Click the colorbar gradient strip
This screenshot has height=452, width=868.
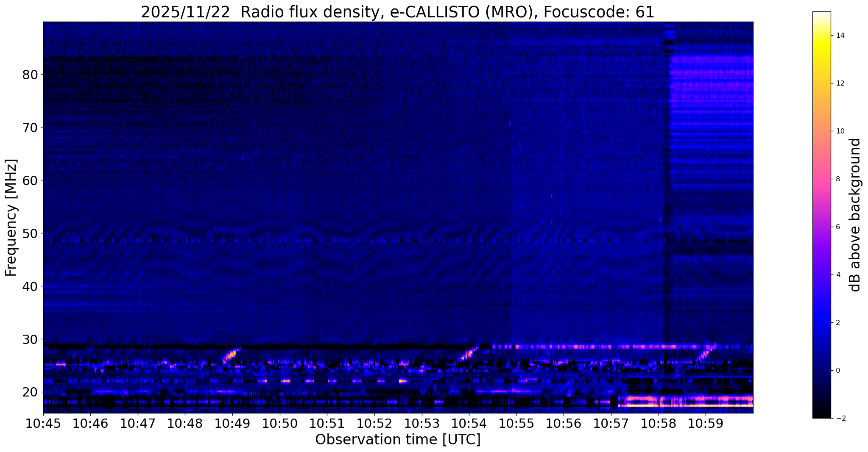click(x=821, y=215)
